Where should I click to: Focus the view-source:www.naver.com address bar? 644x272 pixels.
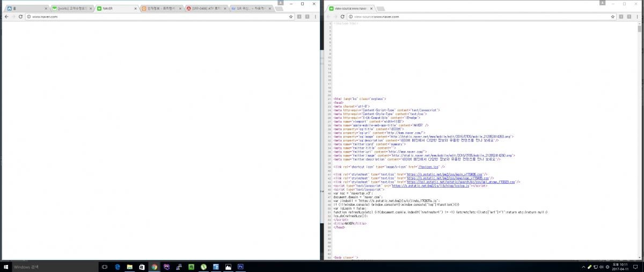click(x=481, y=17)
